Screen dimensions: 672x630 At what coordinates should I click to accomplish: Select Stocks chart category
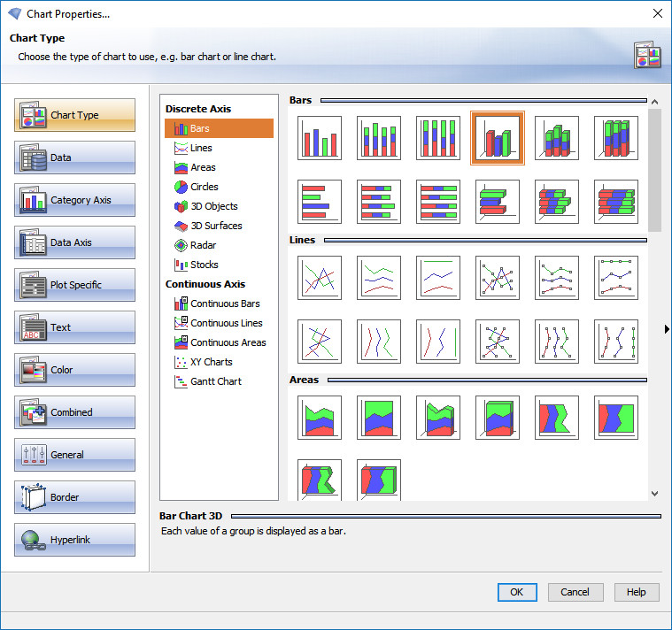[204, 265]
